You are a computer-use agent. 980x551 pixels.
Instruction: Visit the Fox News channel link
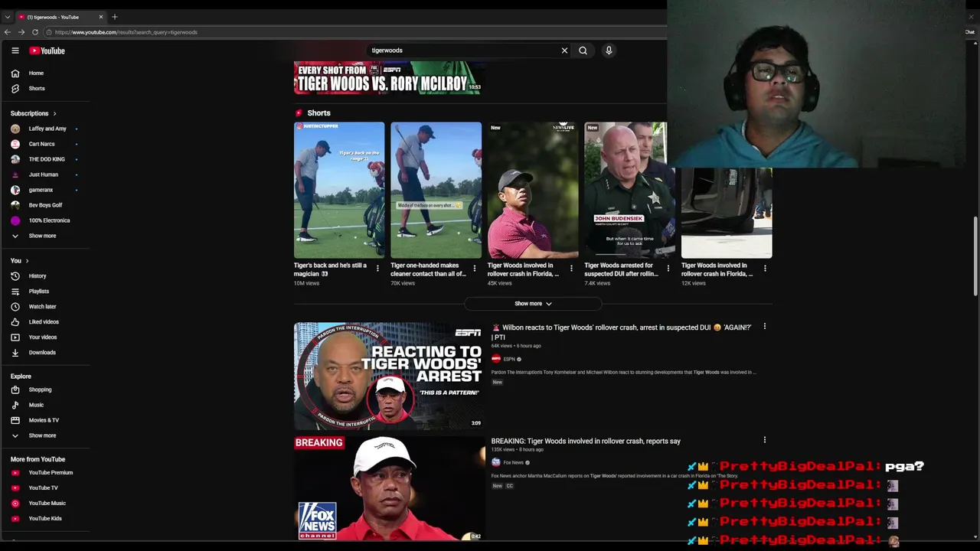[513, 462]
